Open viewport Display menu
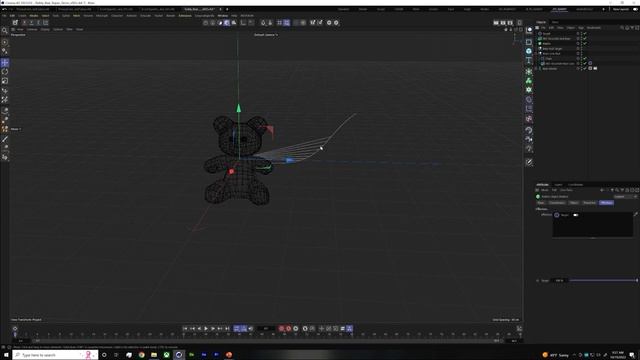The height and width of the screenshot is (360, 640). click(45, 29)
